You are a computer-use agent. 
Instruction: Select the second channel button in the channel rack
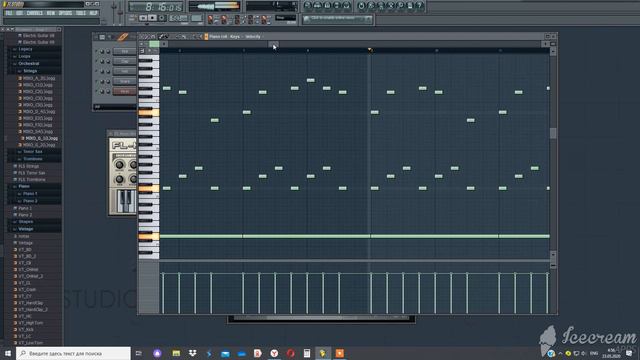(125, 61)
